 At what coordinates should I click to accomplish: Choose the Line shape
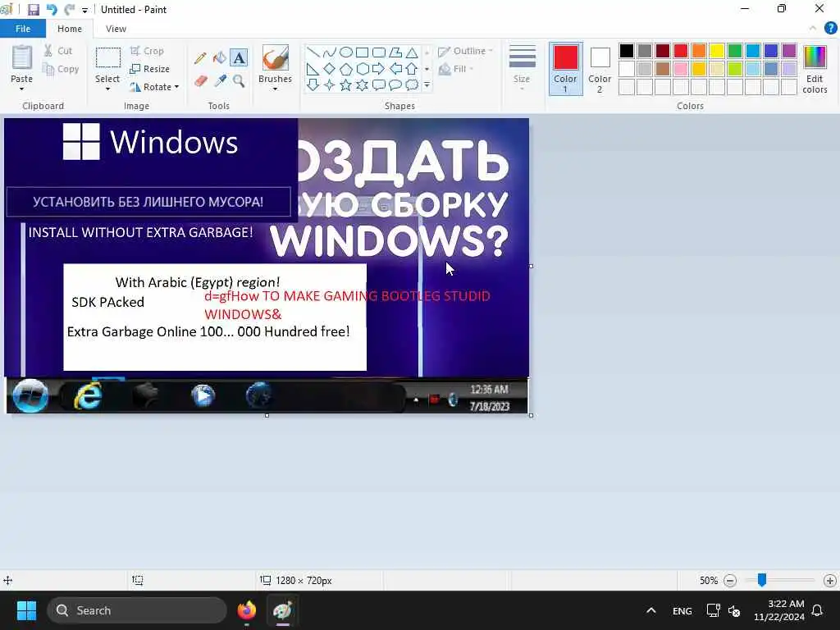coord(313,52)
